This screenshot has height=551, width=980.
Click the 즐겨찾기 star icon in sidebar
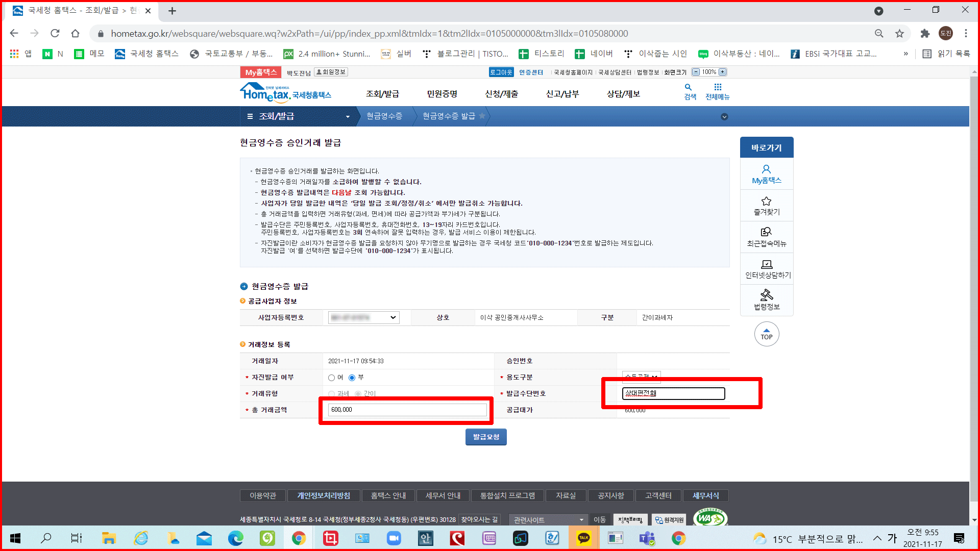pyautogui.click(x=766, y=202)
